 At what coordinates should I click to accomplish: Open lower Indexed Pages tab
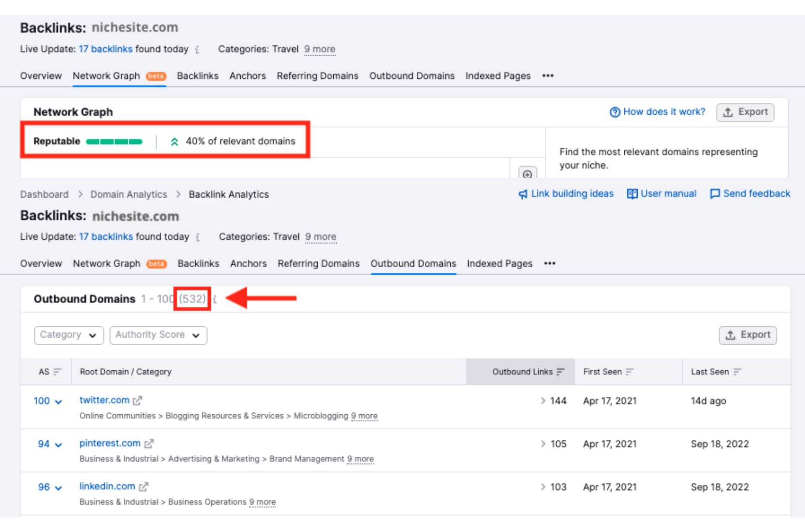click(x=499, y=263)
